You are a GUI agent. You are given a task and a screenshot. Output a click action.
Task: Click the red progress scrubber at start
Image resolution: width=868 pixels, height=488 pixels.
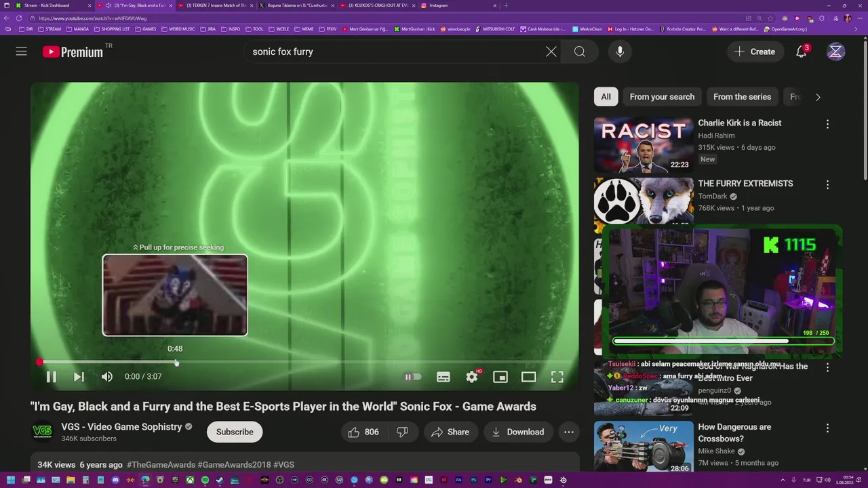point(39,363)
